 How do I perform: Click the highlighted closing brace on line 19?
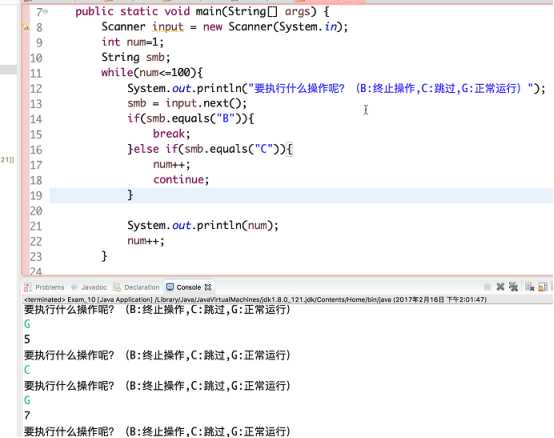pyautogui.click(x=130, y=195)
